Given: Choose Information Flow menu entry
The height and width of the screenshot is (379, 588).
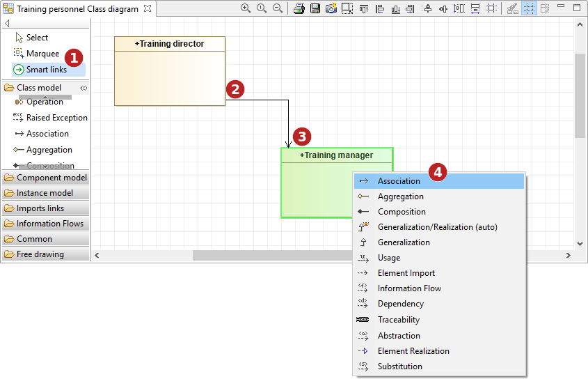Looking at the screenshot, I should [439, 288].
